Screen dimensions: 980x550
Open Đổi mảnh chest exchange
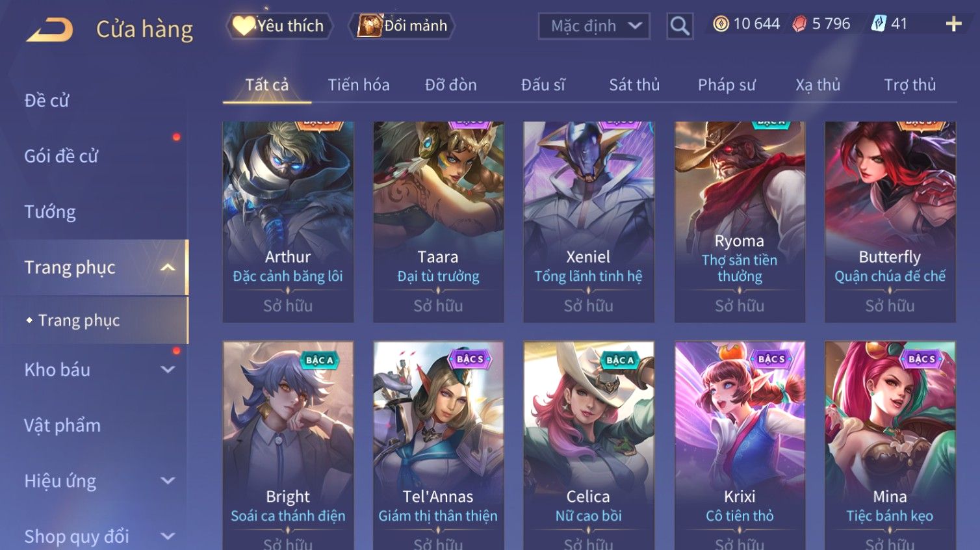point(402,26)
